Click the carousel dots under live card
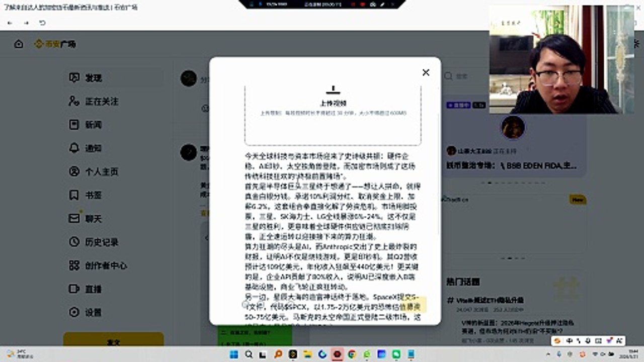This screenshot has height=362, width=644. click(513, 183)
